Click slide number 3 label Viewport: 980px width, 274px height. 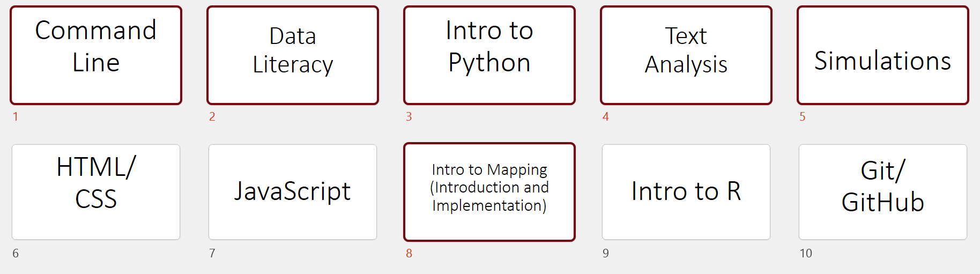(x=409, y=116)
